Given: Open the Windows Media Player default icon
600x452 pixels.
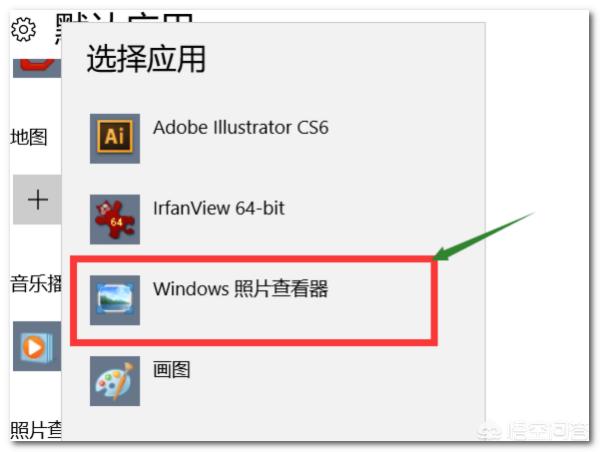Looking at the screenshot, I should tap(37, 346).
